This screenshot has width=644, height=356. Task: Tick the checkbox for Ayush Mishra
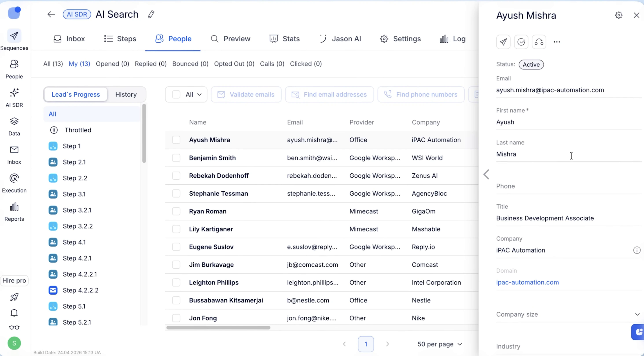click(176, 140)
